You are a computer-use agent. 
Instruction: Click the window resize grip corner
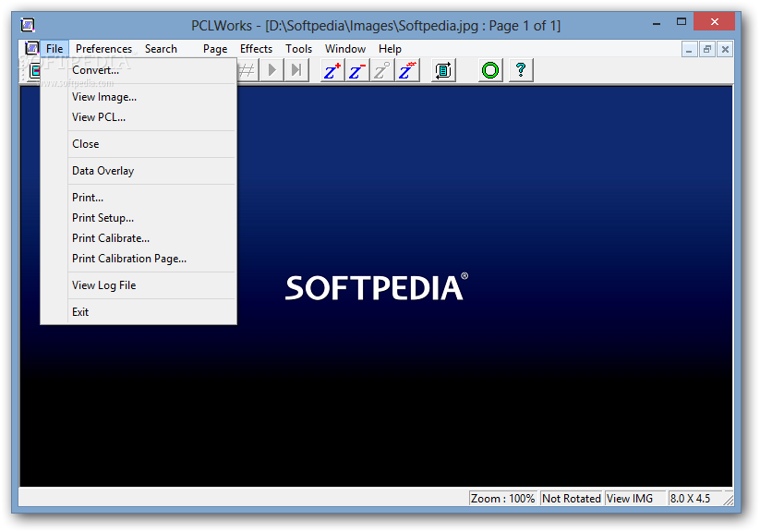[728, 500]
